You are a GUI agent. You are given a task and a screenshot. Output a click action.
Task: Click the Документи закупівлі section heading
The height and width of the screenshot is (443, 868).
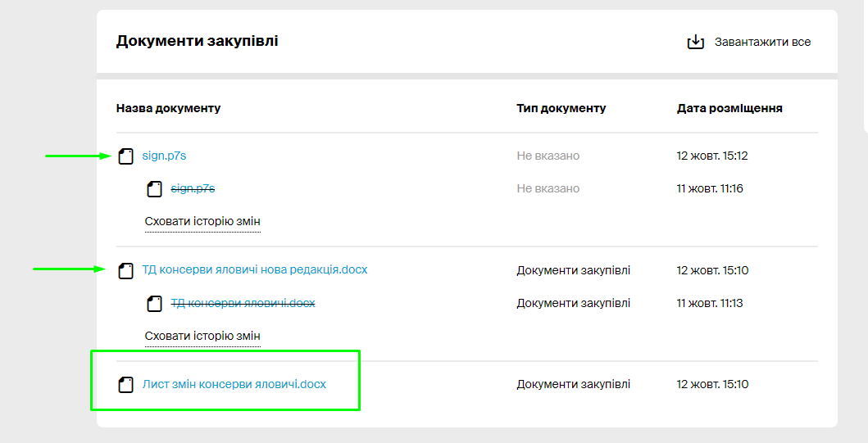coord(197,40)
